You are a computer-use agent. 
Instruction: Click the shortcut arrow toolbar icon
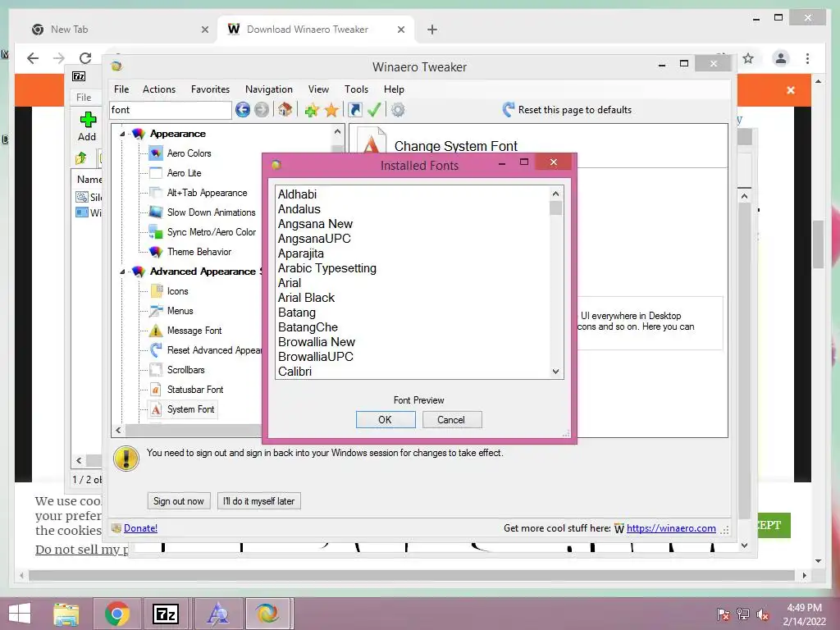tap(354, 110)
